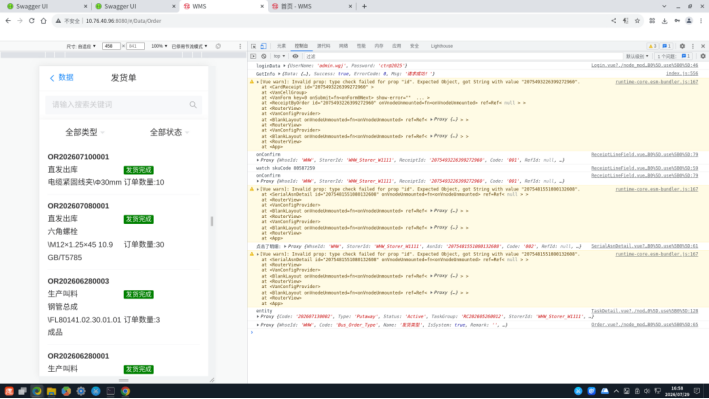Image resolution: width=709 pixels, height=399 pixels.
Task: Switch to the 首页 - WMS browser tab
Action: pos(311,6)
